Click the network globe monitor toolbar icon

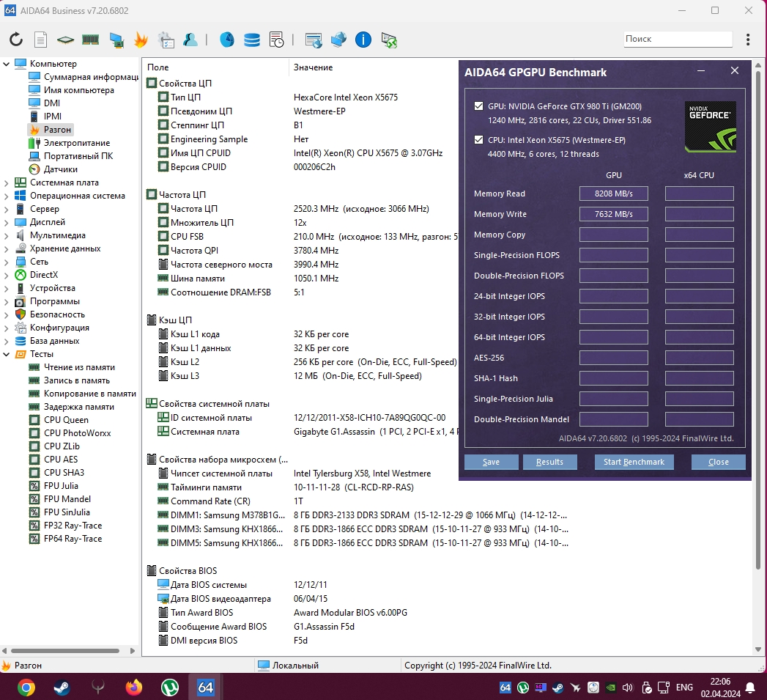pos(338,40)
